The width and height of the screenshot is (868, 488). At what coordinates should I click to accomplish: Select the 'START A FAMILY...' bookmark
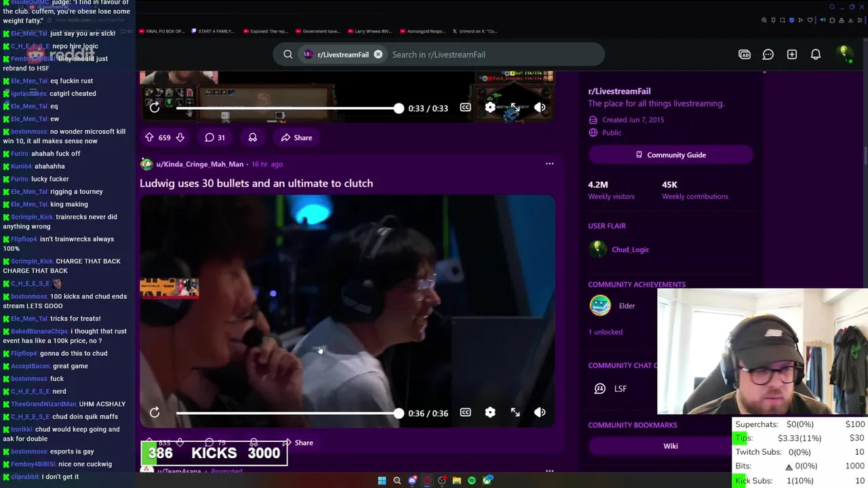tap(213, 31)
